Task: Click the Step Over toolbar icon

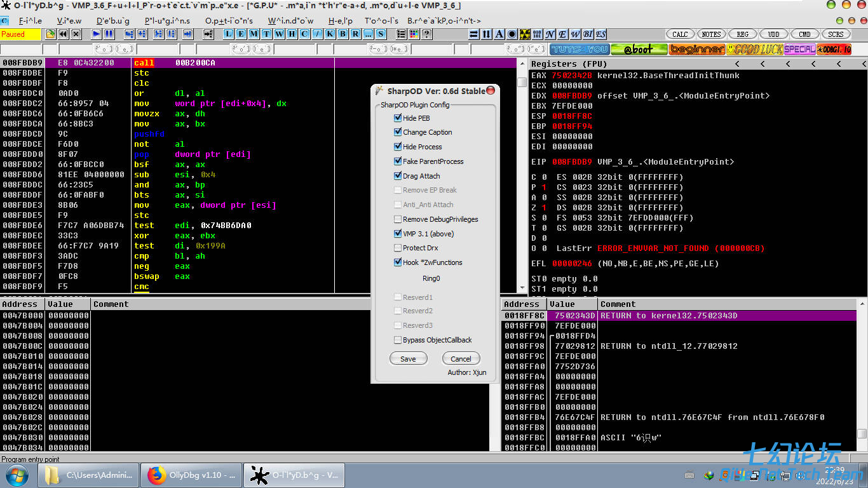Action: pos(144,34)
